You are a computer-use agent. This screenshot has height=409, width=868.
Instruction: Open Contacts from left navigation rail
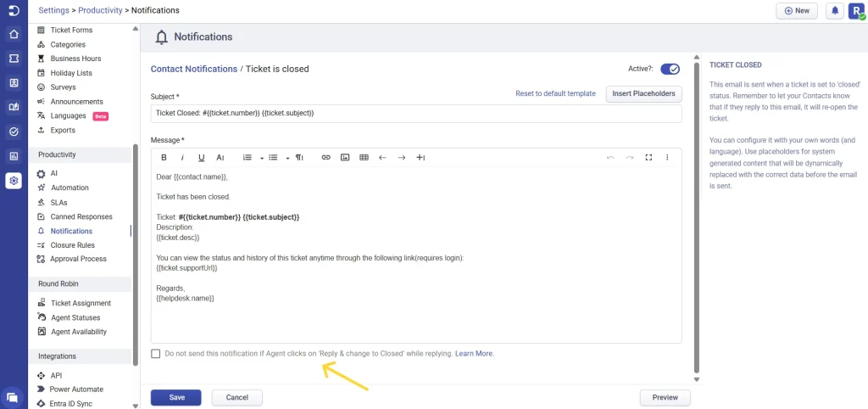[14, 83]
